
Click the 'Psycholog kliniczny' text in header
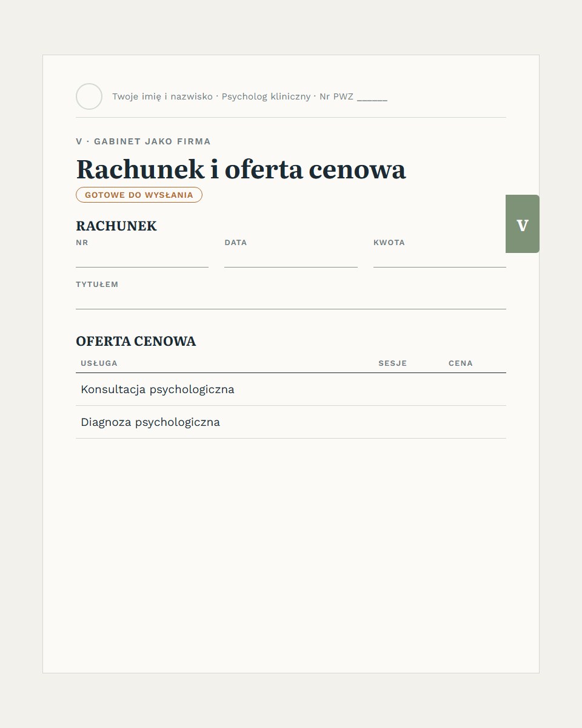pos(266,97)
